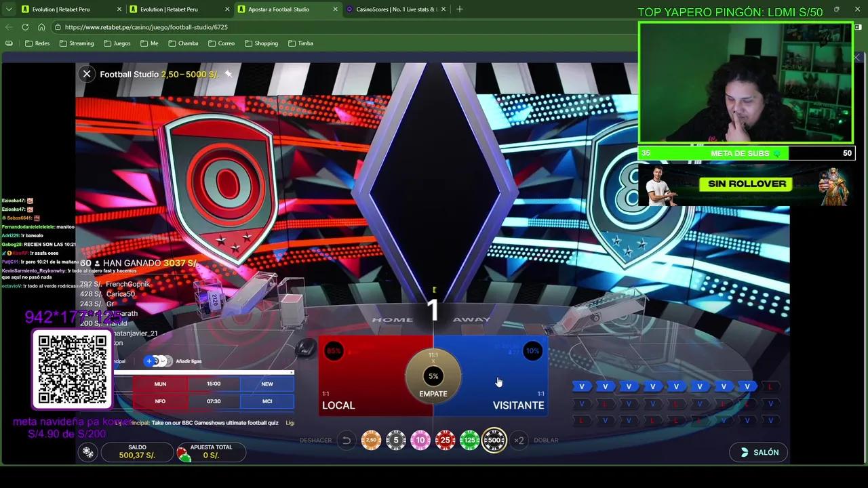The height and width of the screenshot is (488, 868).
Task: Click the favorite star next to Football Studio
Action: 229,74
